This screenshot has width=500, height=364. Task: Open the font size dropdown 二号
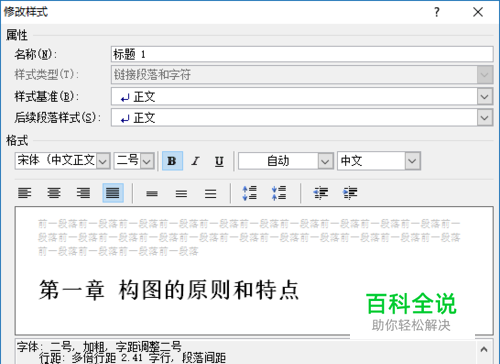click(147, 161)
